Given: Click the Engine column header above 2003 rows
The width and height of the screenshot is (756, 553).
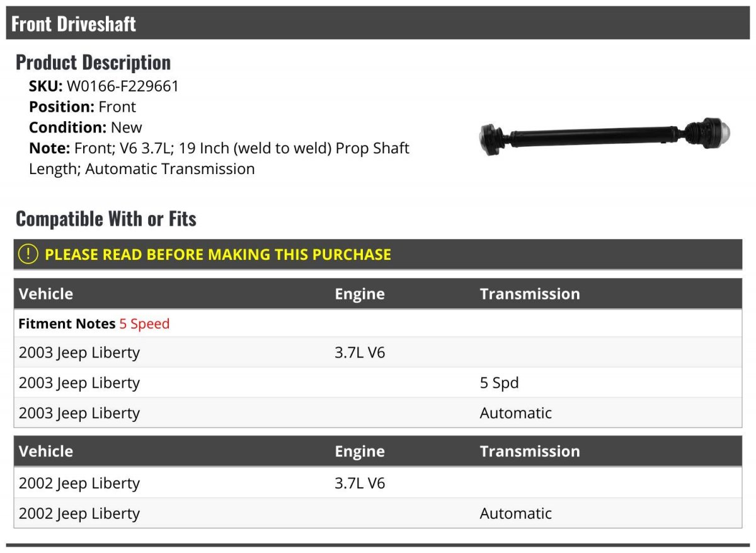Looking at the screenshot, I should click(x=360, y=294).
